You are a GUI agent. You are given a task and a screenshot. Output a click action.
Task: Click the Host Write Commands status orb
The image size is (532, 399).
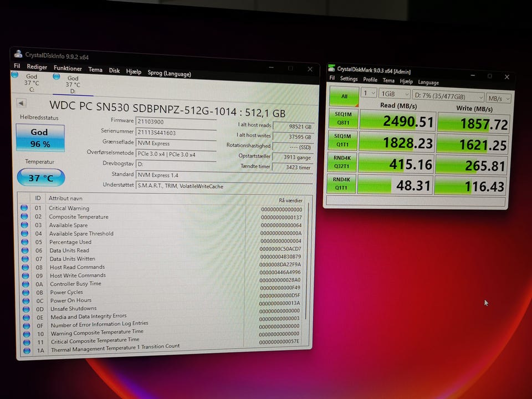coord(25,275)
